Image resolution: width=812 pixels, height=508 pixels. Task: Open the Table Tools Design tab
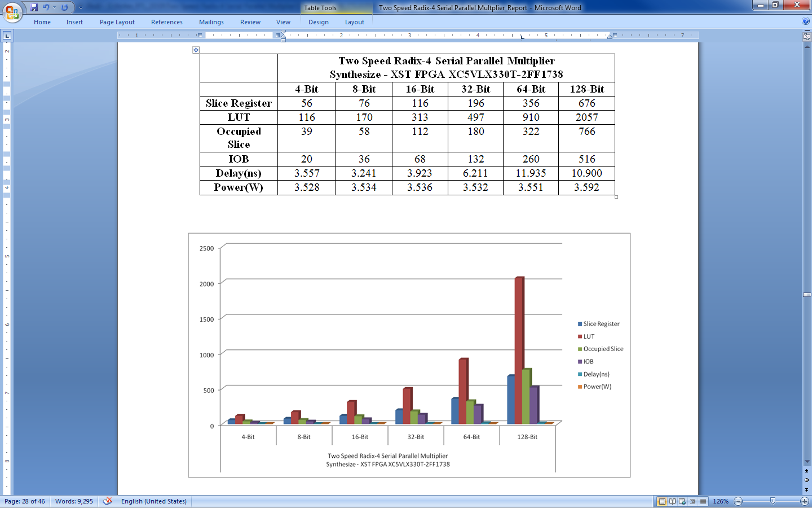(x=319, y=22)
